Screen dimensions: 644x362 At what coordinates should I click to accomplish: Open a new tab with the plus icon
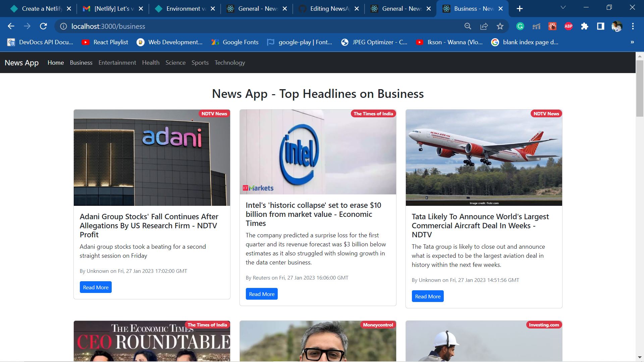520,9
